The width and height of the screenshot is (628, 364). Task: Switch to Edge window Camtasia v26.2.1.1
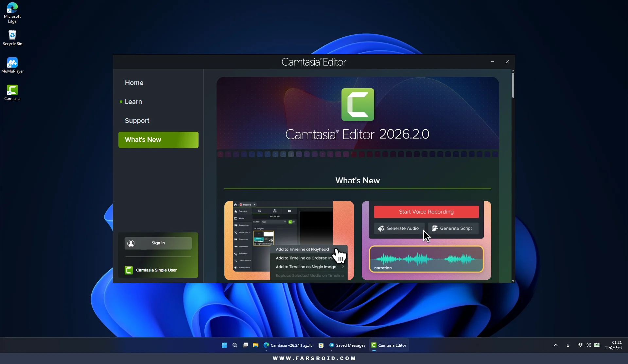tap(288, 345)
